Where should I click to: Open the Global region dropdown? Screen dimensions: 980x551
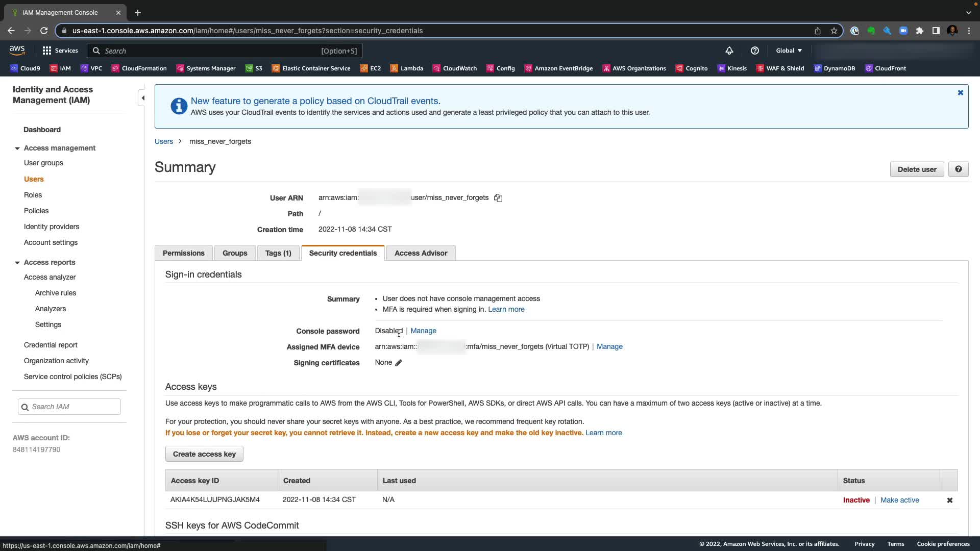click(x=789, y=51)
